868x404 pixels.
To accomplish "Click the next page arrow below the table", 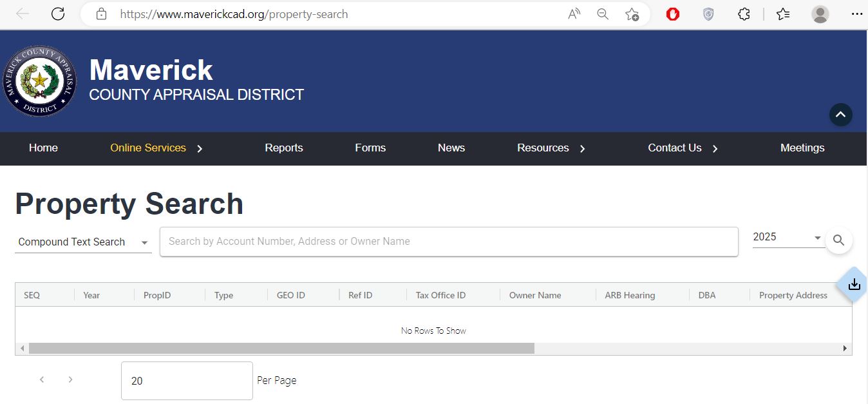I will [70, 380].
